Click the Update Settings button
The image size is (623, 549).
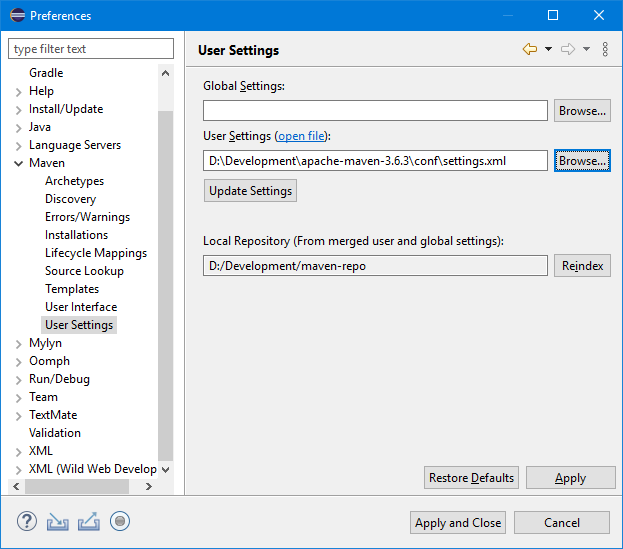point(250,191)
